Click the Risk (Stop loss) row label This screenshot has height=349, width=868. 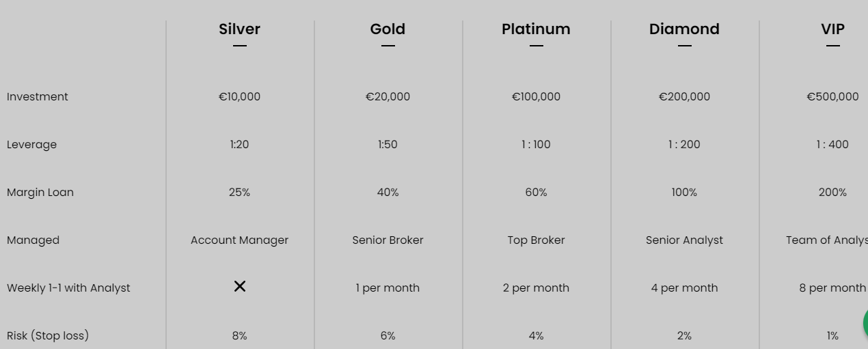click(x=48, y=336)
